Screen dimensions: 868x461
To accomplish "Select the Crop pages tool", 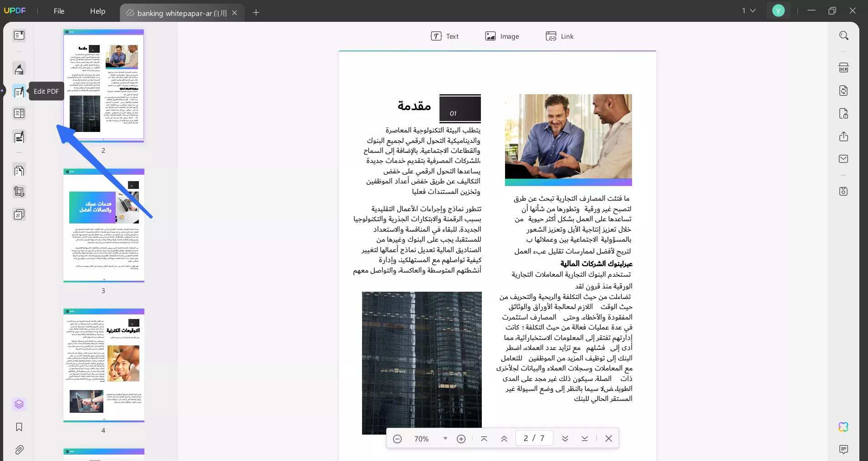I will [x=19, y=192].
